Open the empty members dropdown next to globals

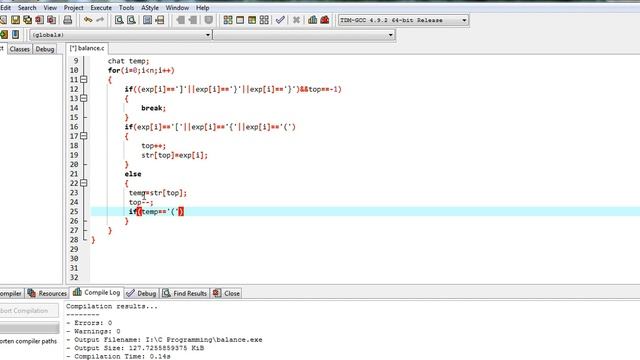point(390,35)
